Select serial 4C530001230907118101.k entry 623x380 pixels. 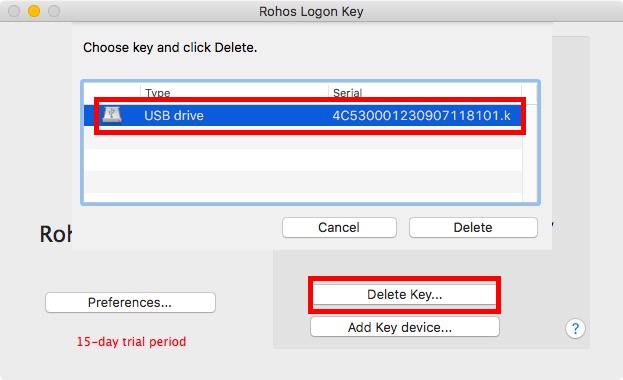(422, 115)
